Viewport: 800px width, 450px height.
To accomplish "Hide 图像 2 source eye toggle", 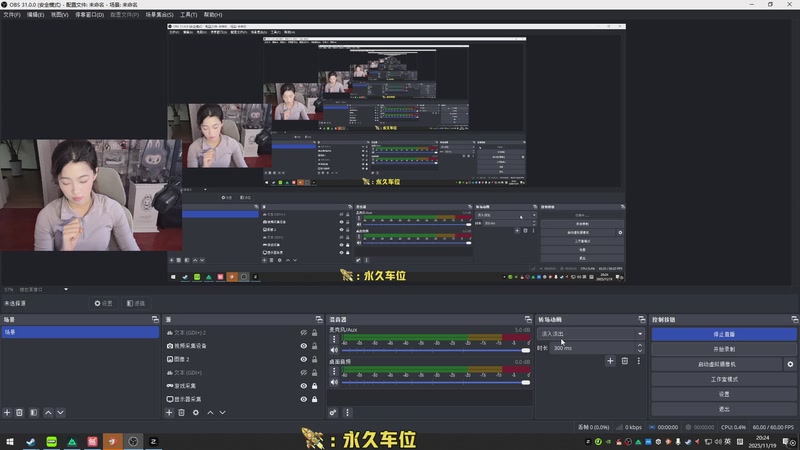I will point(304,359).
